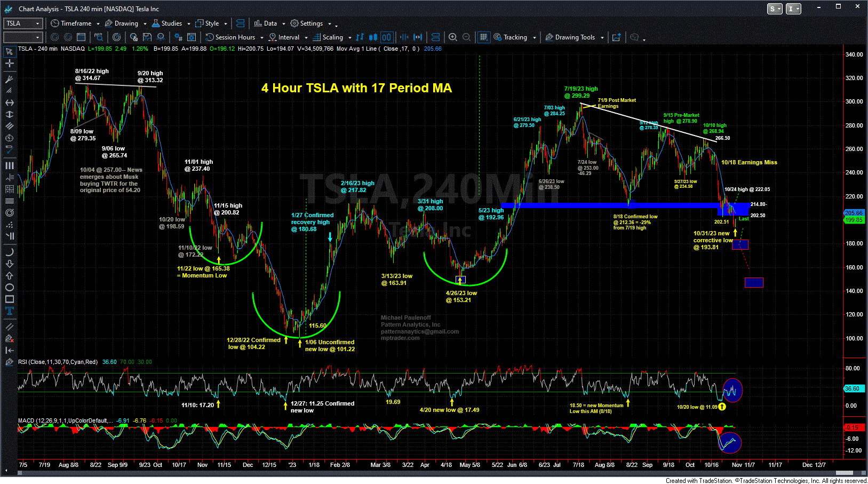Toggle the stacked panes icon beside Scaling

tap(435, 37)
